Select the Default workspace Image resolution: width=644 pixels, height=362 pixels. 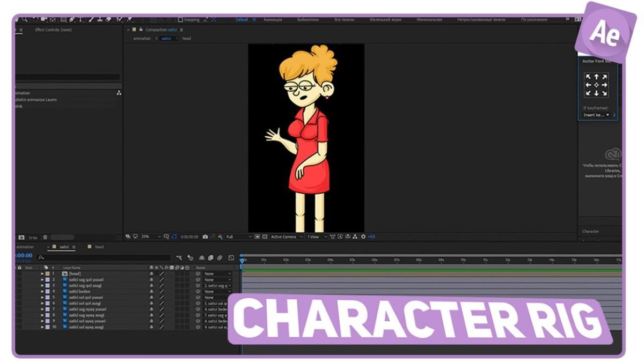pos(242,20)
